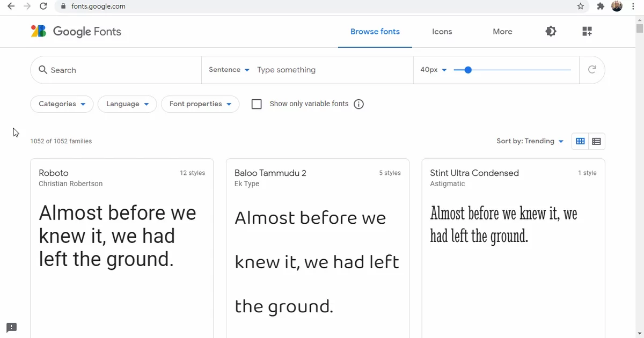644x338 pixels.
Task: Open the browser extensions puzzle icon
Action: 601,6
